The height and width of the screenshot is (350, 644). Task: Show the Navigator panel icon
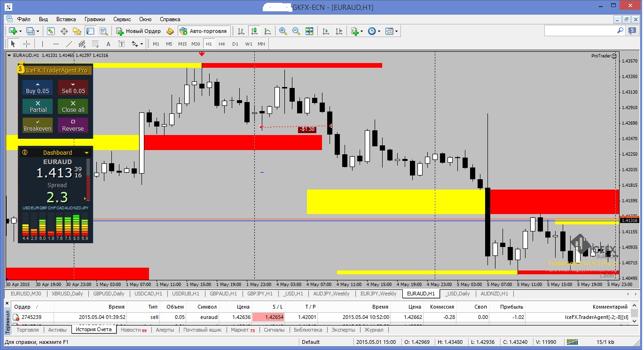tap(77, 31)
